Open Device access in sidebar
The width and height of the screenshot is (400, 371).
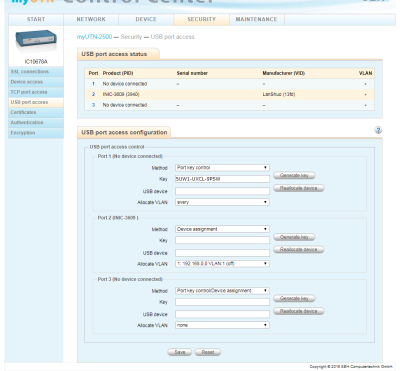click(36, 82)
